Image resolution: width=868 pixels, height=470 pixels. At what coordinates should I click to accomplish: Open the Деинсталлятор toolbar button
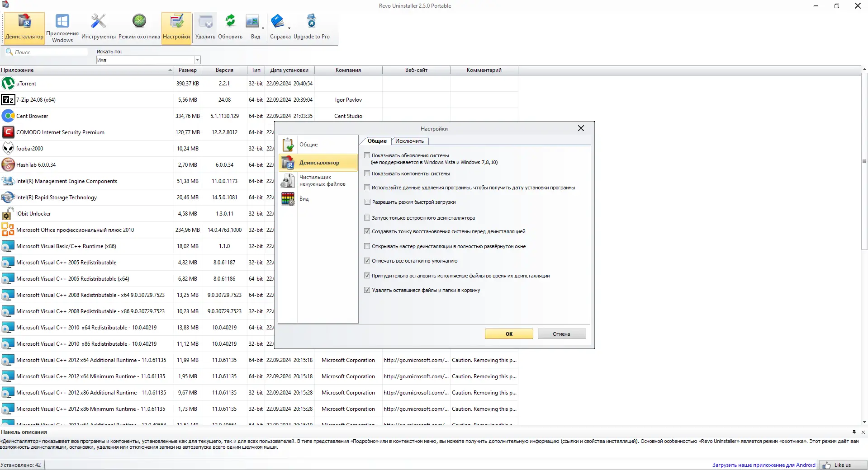[24, 28]
